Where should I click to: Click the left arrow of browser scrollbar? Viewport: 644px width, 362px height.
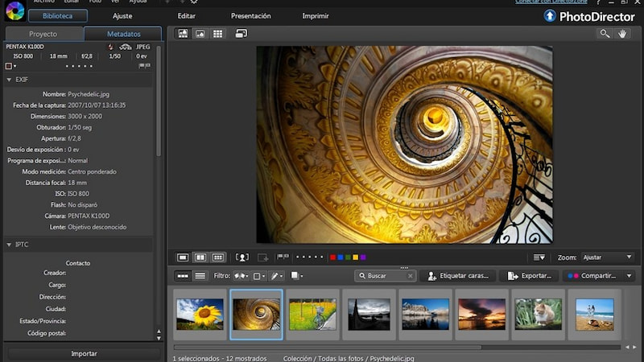pos(627,348)
